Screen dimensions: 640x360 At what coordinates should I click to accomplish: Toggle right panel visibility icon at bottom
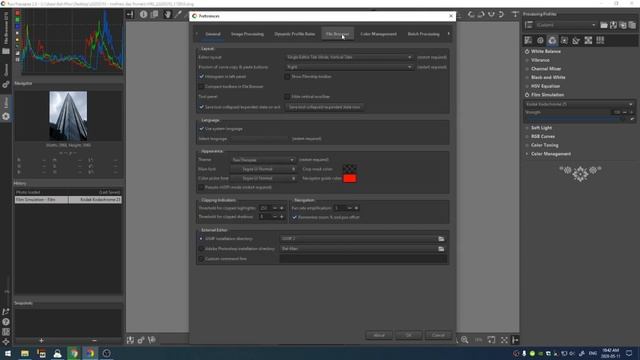click(515, 340)
